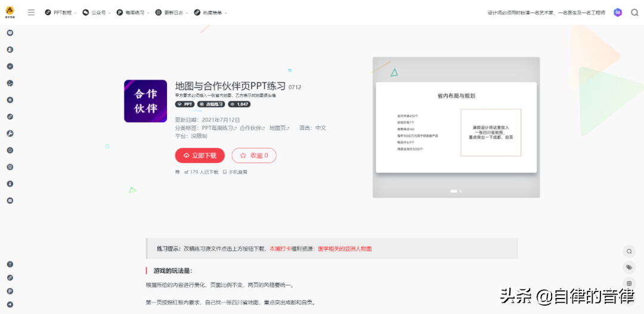Click the user profile sidebar icon
The image size is (644, 314).
10,49
